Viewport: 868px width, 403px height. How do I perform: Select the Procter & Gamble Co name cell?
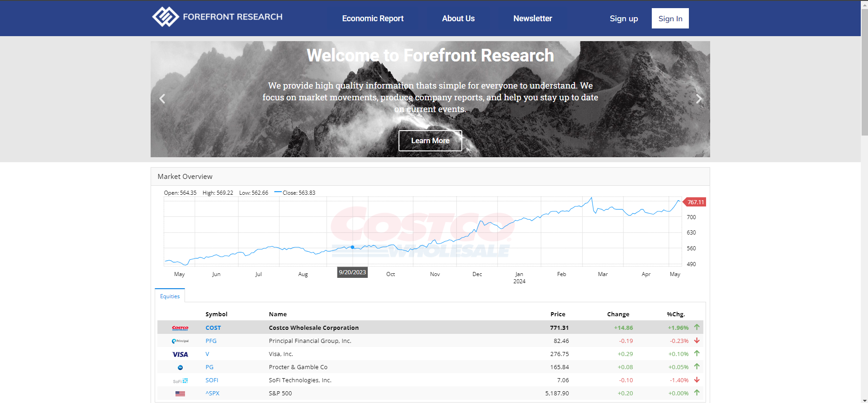pos(298,367)
